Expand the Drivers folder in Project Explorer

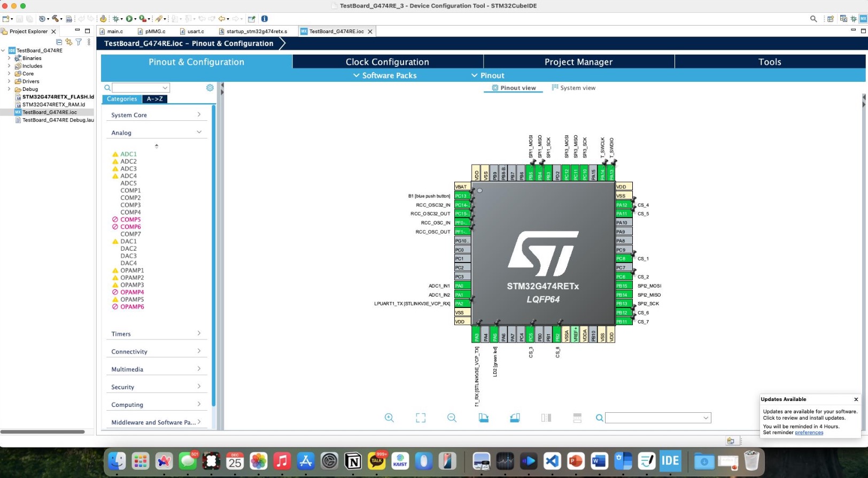click(9, 81)
